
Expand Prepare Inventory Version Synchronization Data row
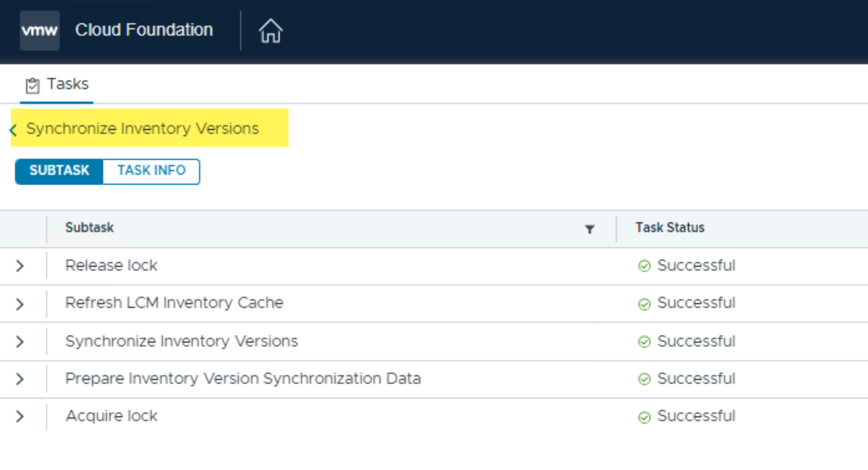click(x=20, y=379)
